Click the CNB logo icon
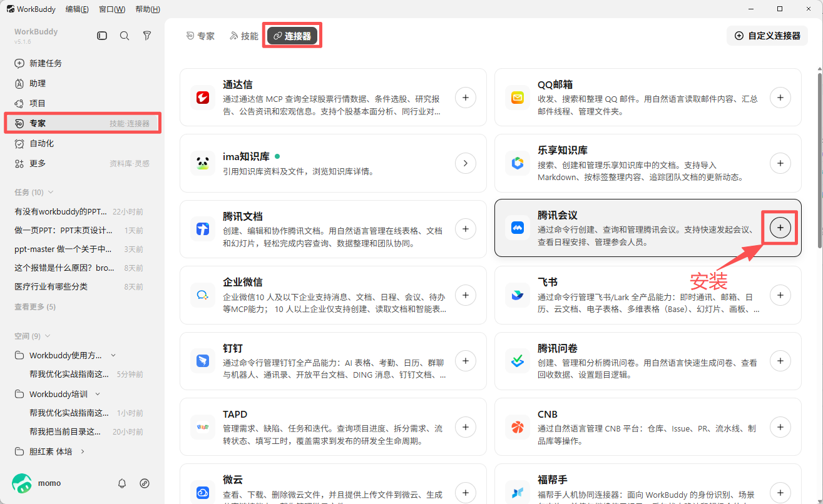Image resolution: width=823 pixels, height=504 pixels. point(518,427)
